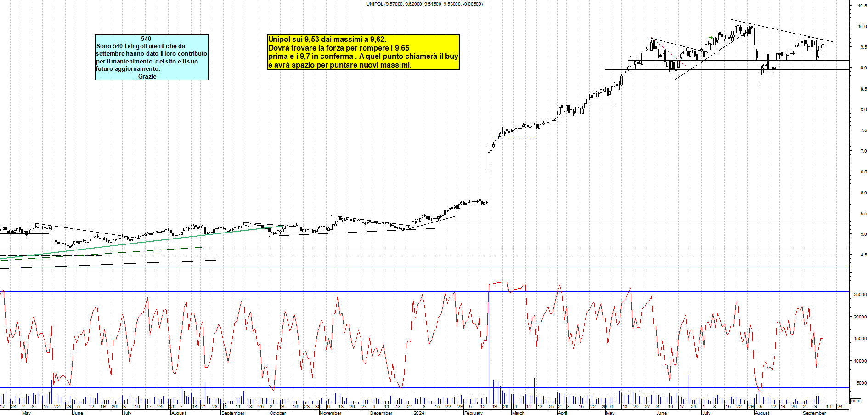
Task: Click the March month label on time axis
Action: click(x=518, y=413)
